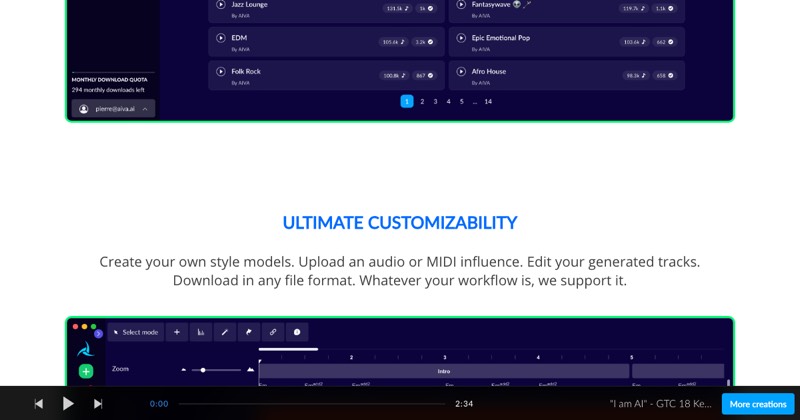
Task: Select the pencil draw tool in editor toolbar
Action: point(224,332)
